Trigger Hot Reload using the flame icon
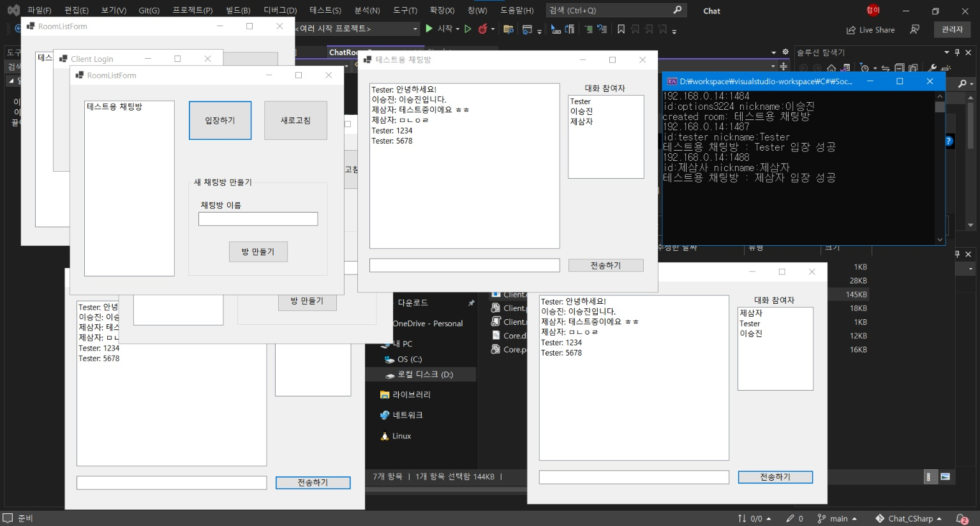This screenshot has height=526, width=980. pos(483,29)
